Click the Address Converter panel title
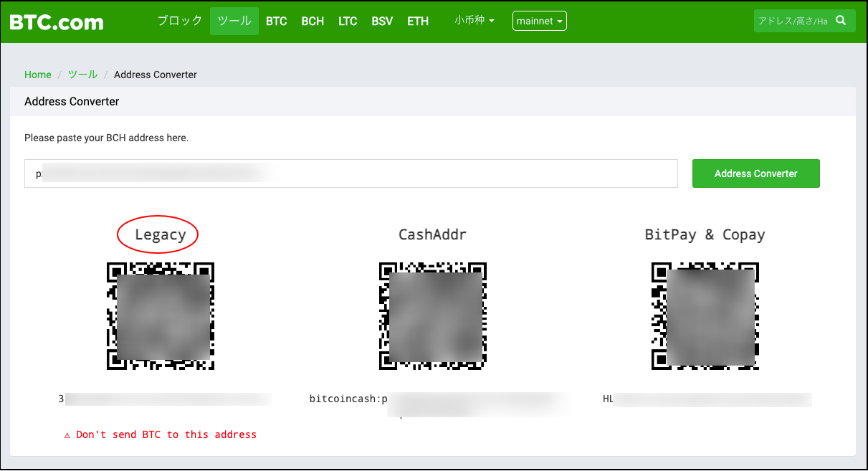Viewport: 868px width, 471px height. pyautogui.click(x=72, y=102)
